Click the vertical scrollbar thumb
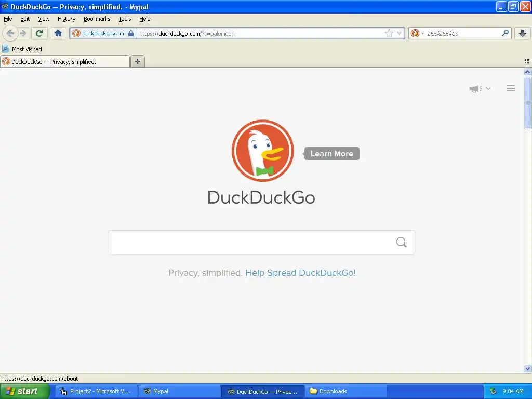This screenshot has width=532, height=399. [x=528, y=103]
